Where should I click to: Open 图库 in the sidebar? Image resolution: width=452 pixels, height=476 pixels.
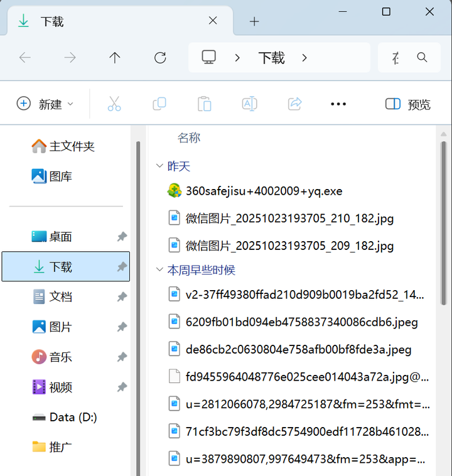(52, 176)
